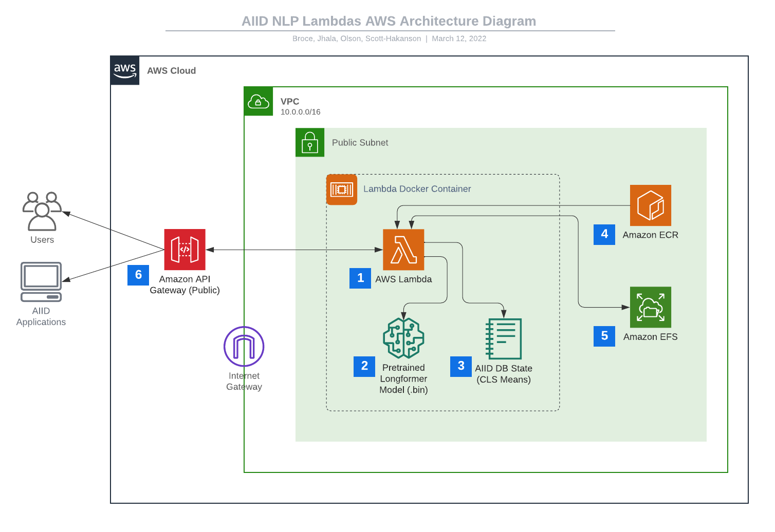Click the Users group icon

42,211
